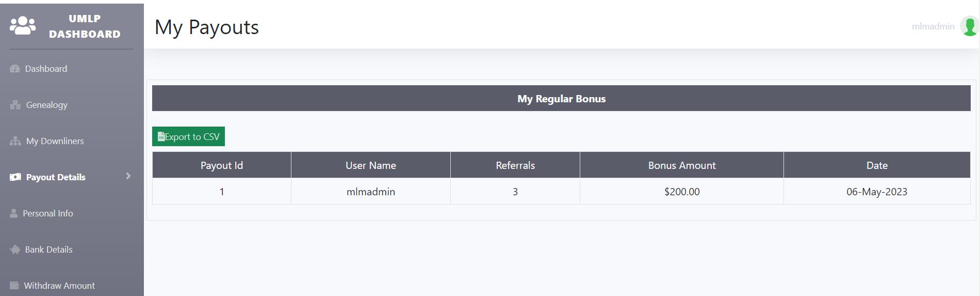Click the UMLP DASHBOARD title link

[85, 26]
